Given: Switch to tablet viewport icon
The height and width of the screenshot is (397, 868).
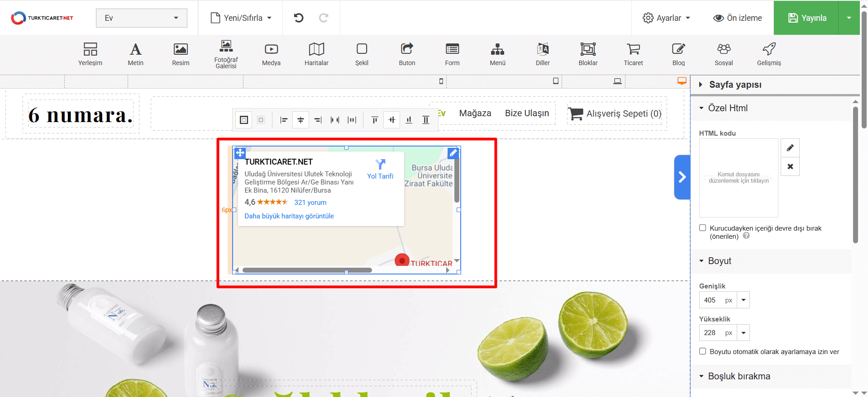Looking at the screenshot, I should pyautogui.click(x=556, y=81).
